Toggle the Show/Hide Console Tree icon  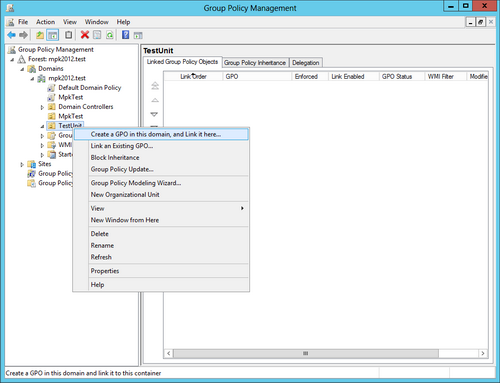53,35
